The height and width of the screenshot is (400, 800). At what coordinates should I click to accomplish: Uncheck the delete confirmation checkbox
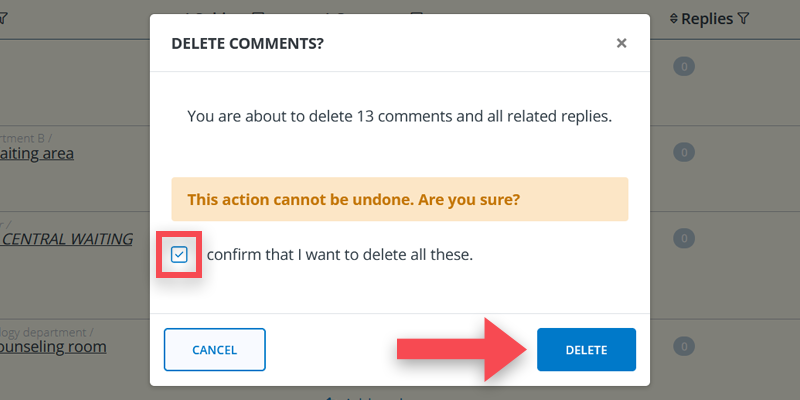179,255
